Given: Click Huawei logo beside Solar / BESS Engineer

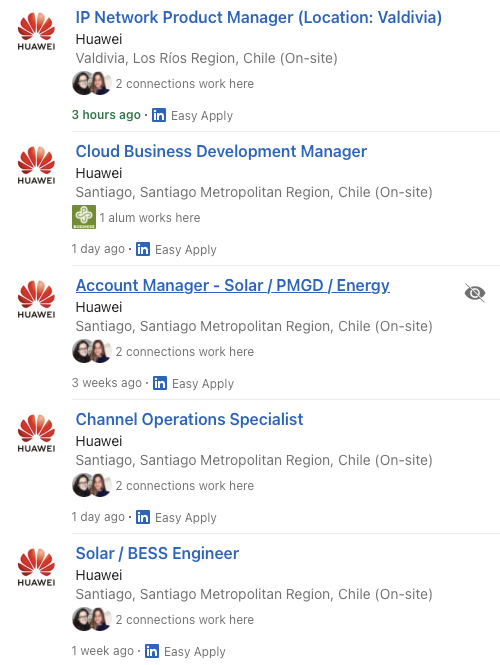Looking at the screenshot, I should [x=36, y=568].
